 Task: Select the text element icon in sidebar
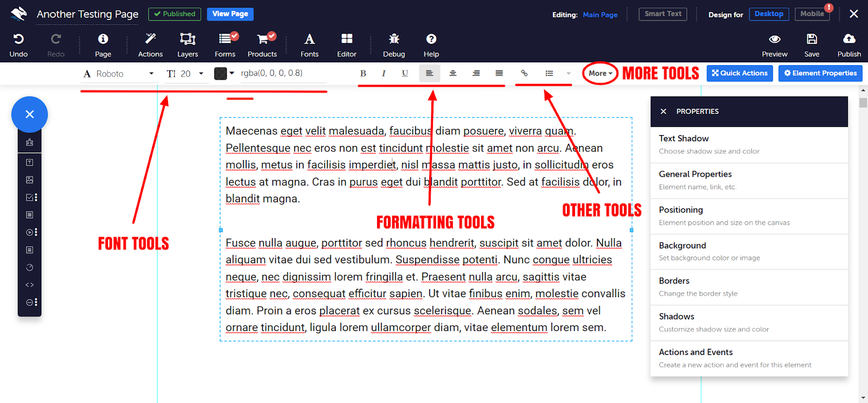[30, 163]
